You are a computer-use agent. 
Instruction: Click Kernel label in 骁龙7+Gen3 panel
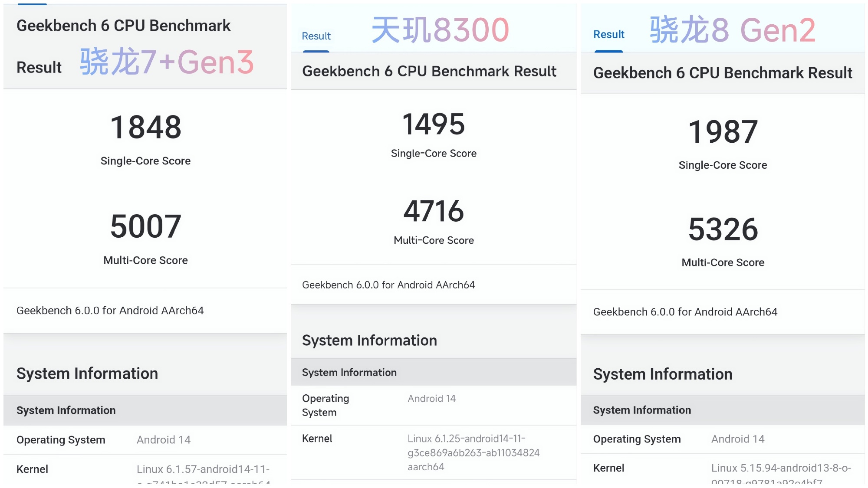click(32, 469)
